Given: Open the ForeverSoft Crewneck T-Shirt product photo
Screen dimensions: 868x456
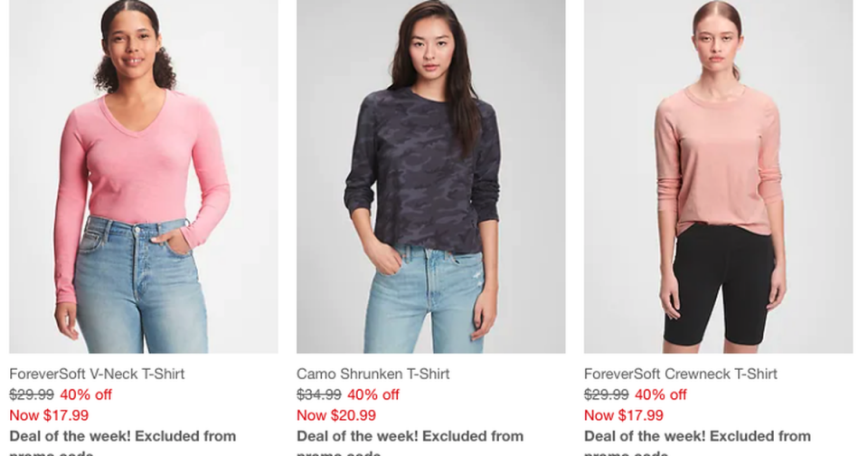Looking at the screenshot, I should (x=718, y=176).
